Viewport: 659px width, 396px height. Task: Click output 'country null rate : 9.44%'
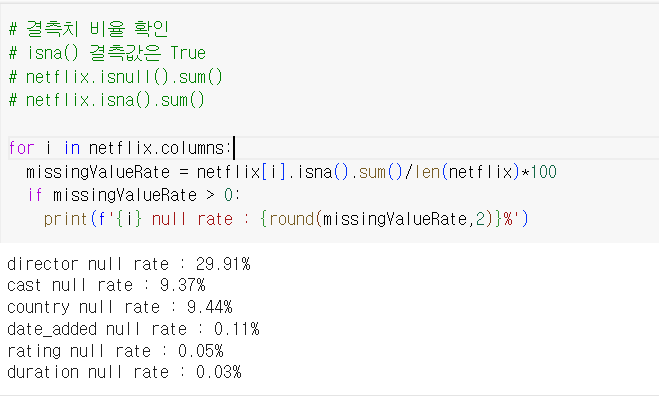click(120, 307)
